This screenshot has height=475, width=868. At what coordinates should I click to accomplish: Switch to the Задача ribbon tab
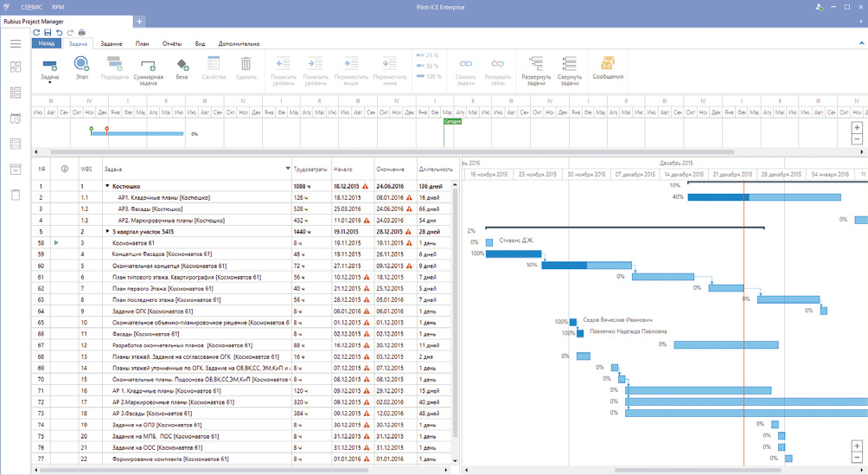[78, 44]
